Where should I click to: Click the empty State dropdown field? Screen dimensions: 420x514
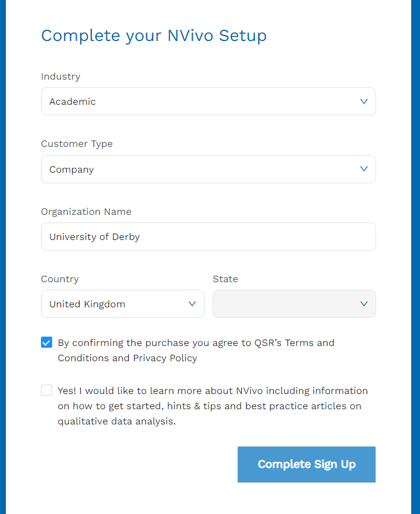click(287, 304)
